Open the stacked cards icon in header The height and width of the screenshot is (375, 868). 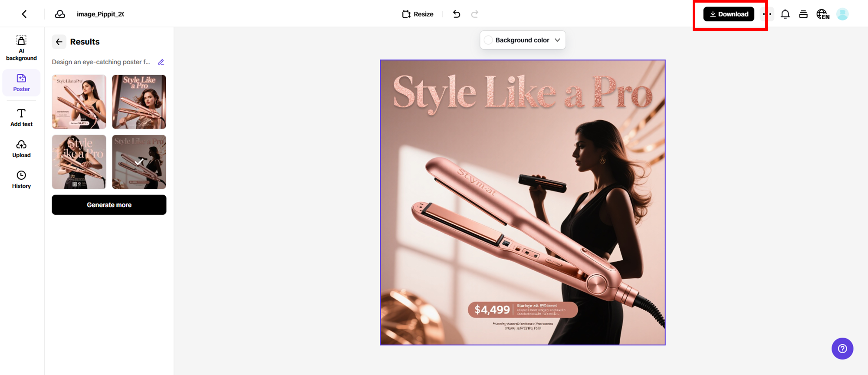click(x=803, y=14)
